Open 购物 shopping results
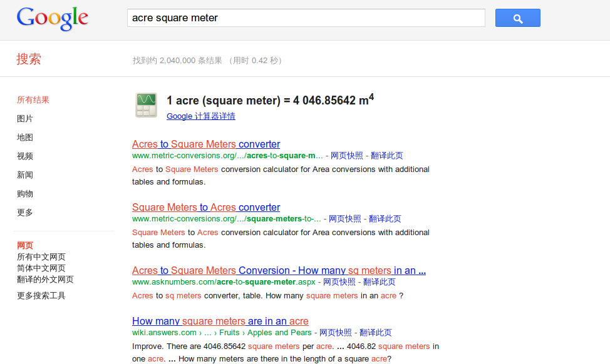 pos(24,193)
